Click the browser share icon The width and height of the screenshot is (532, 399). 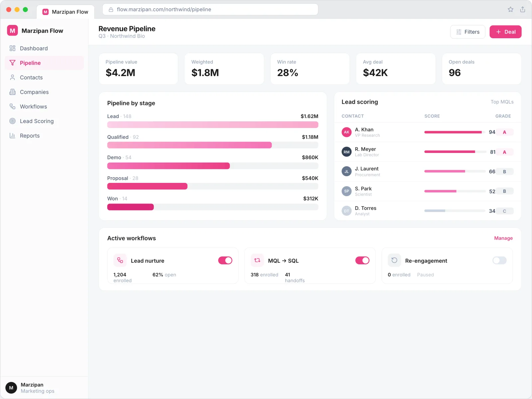(x=523, y=9)
